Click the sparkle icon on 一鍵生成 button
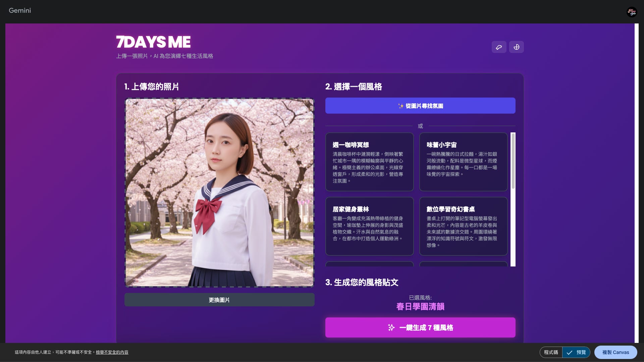The height and width of the screenshot is (362, 644). coord(391,327)
